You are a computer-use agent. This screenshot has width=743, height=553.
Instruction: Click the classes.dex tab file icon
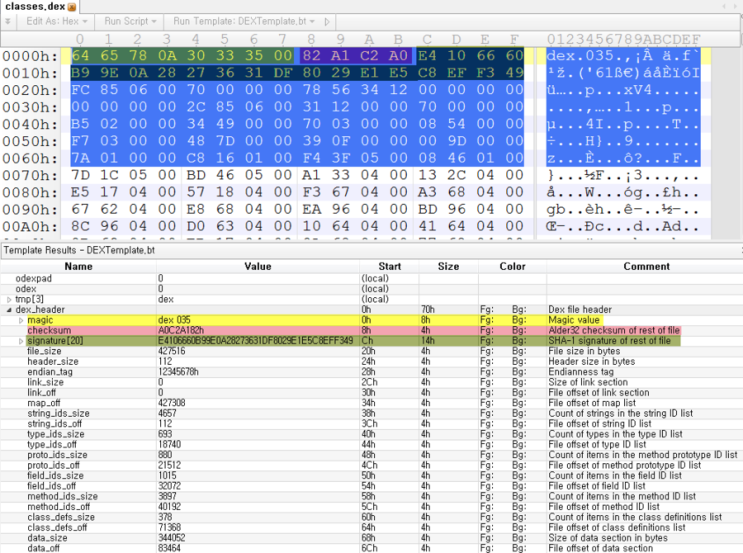(x=72, y=7)
